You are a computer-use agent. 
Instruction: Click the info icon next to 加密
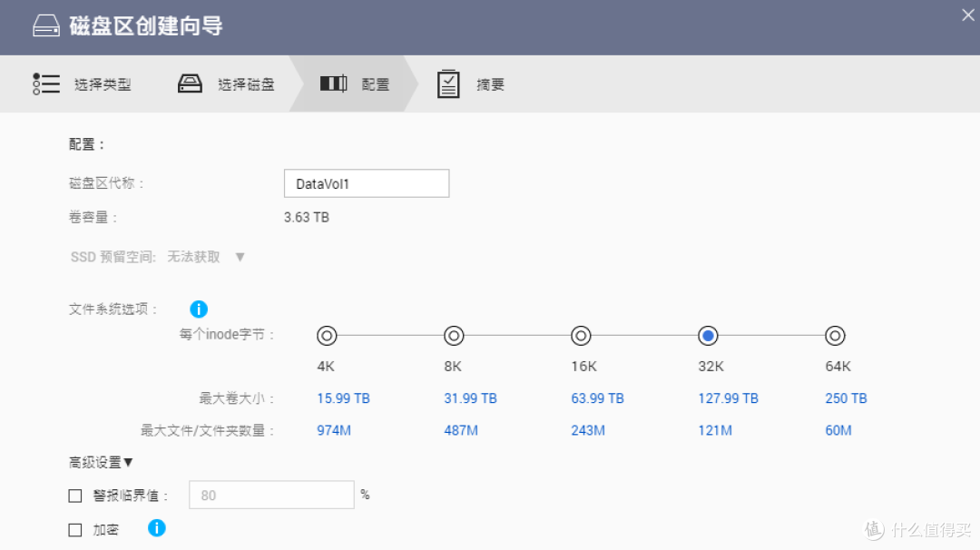coord(157,528)
